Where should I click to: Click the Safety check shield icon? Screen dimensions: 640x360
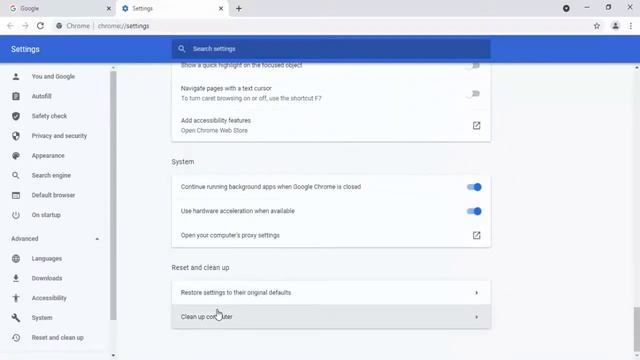(16, 116)
